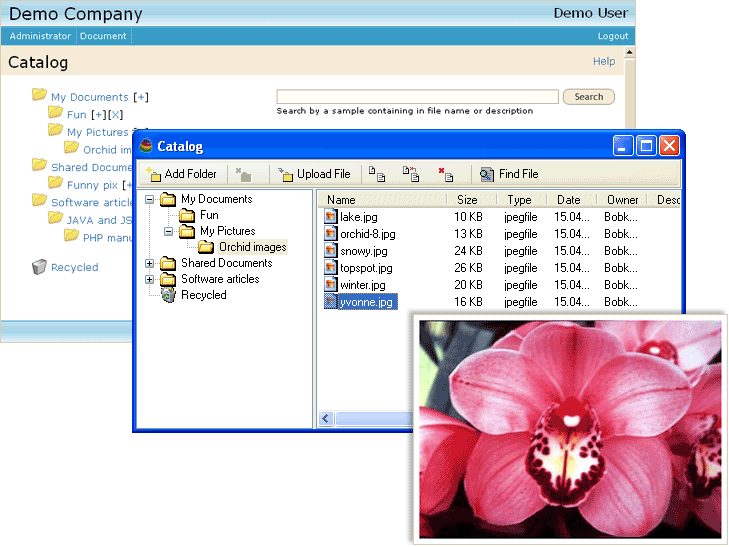The image size is (729, 547).
Task: Click the [+] link beside My Documents
Action: (140, 97)
